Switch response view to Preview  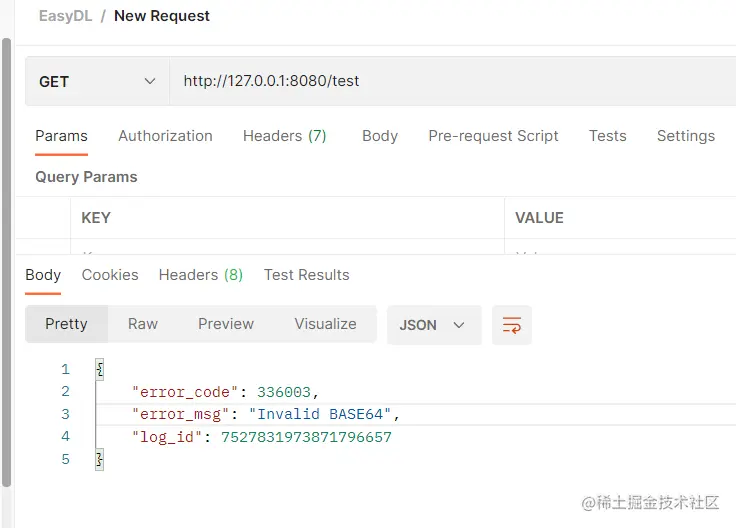pos(226,324)
